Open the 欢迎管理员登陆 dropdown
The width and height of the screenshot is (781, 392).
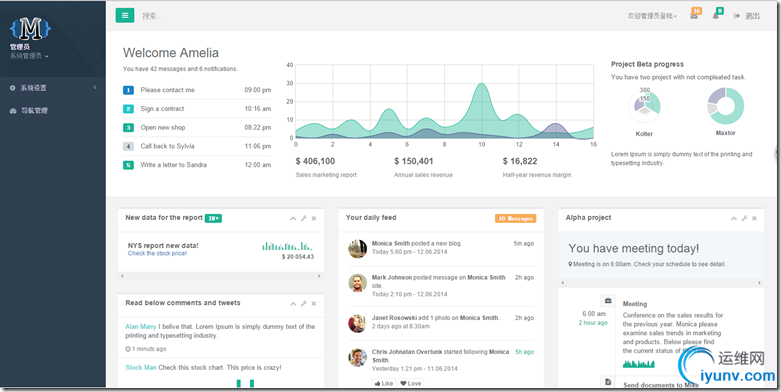coord(652,16)
